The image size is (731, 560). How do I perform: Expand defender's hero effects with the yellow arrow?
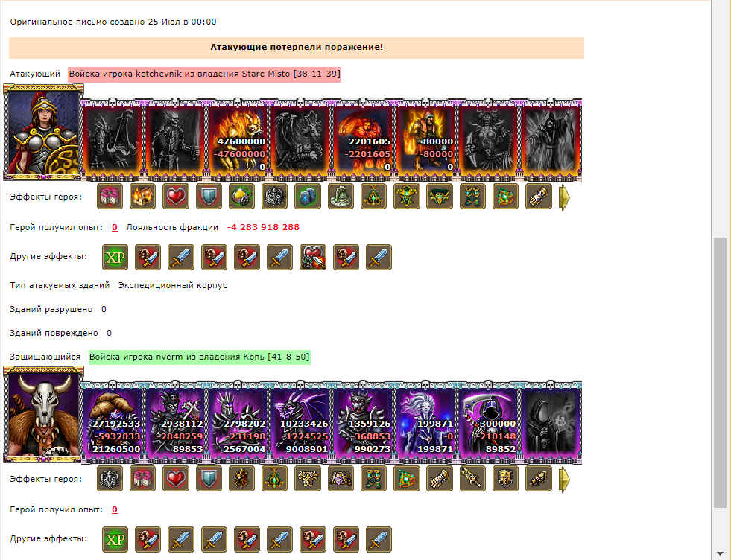click(x=564, y=480)
